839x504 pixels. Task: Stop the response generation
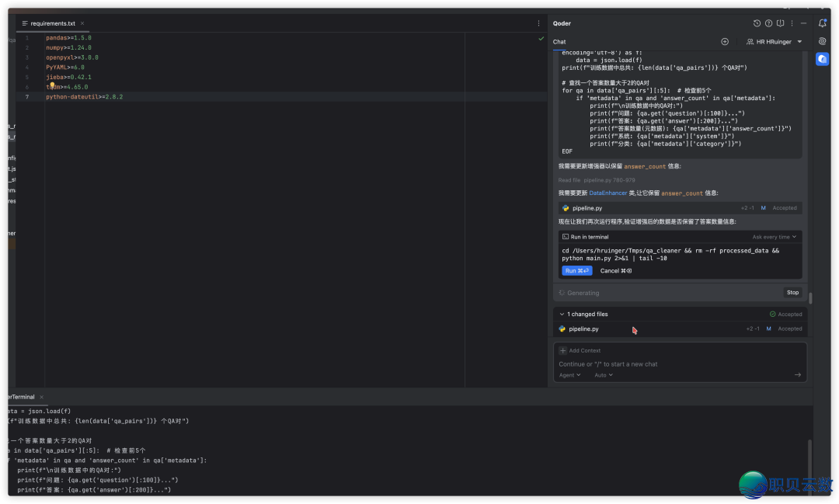pos(792,293)
